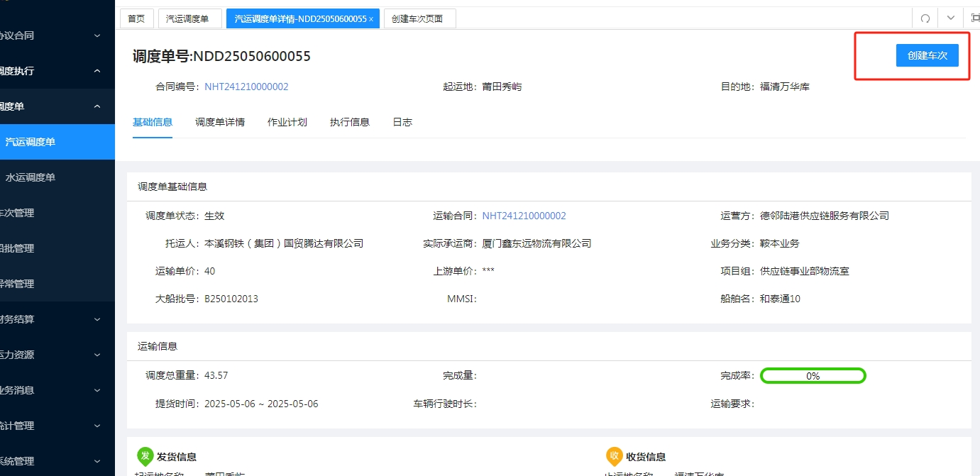
Task: Click the 调度总重量 value 43.57
Action: point(216,376)
